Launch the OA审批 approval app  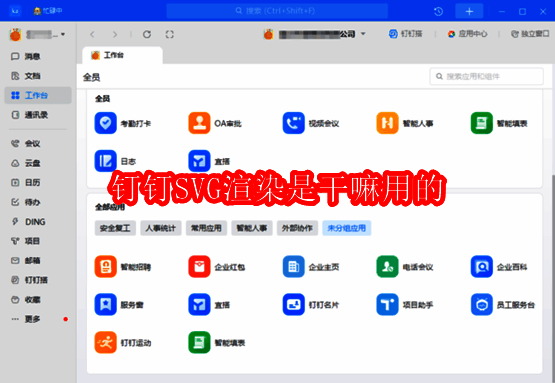pos(215,123)
